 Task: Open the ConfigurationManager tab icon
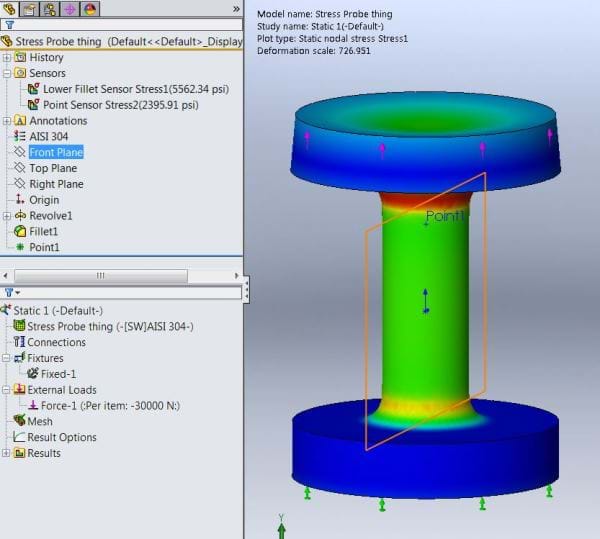point(50,9)
